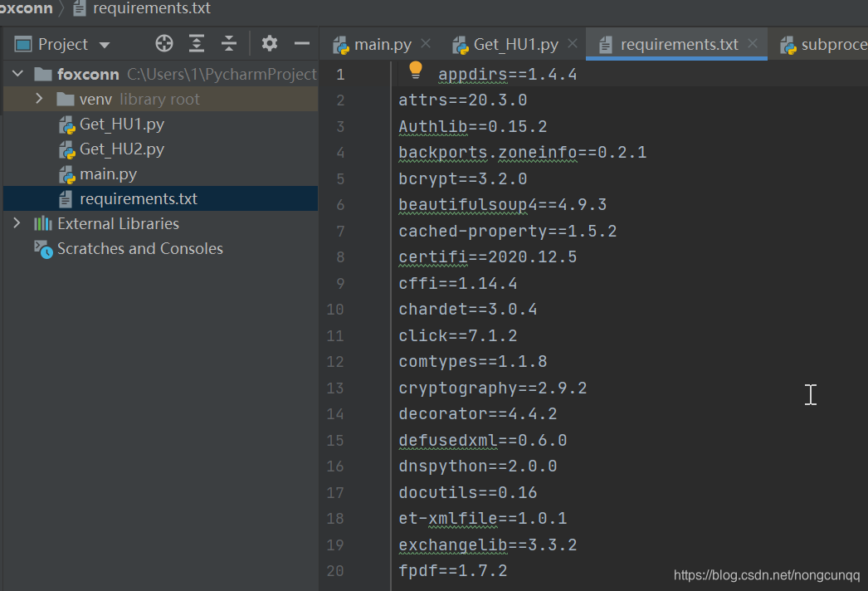Click the Collapse All icon in Project toolbar

tap(229, 43)
